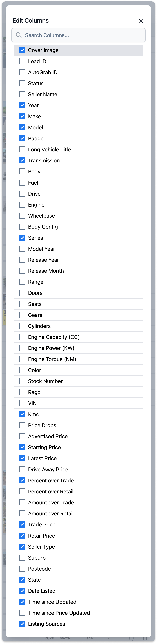
Task: Click the search magnifier icon
Action: click(x=19, y=35)
